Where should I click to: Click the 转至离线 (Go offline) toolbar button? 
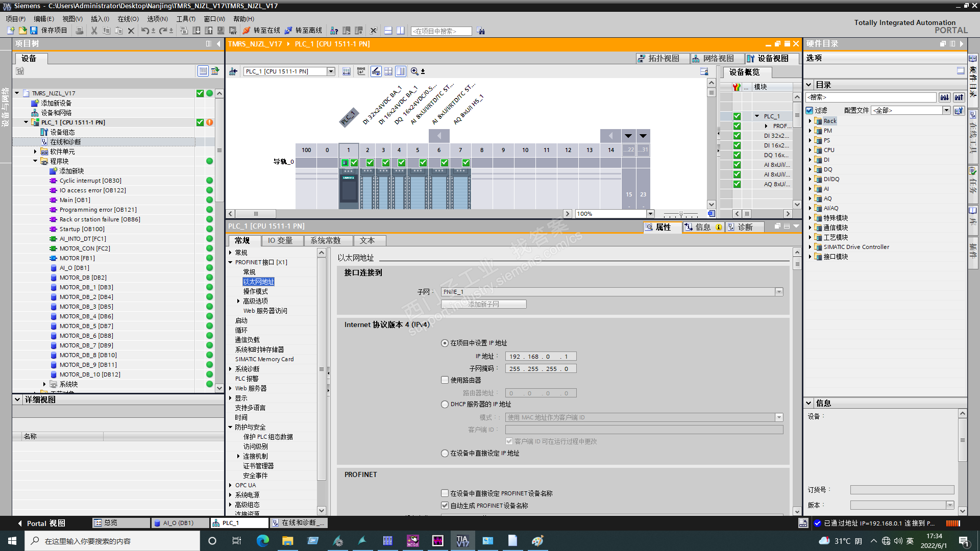click(304, 31)
